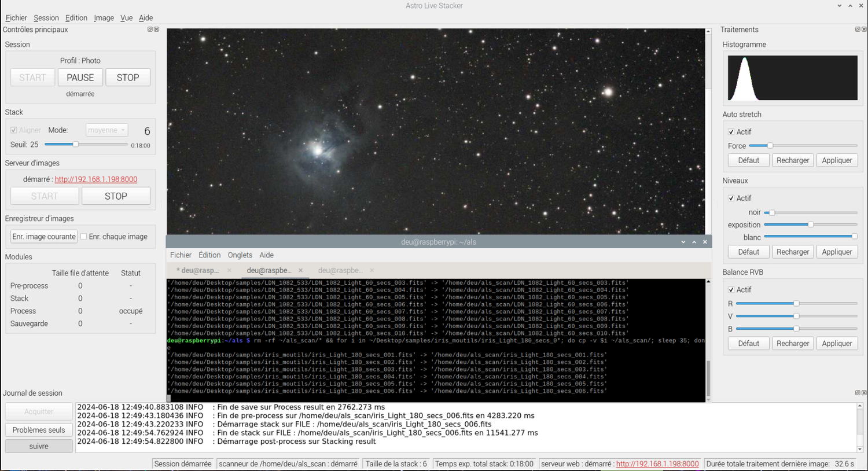
Task: Click the Acquitter button in the session log
Action: tap(39, 411)
